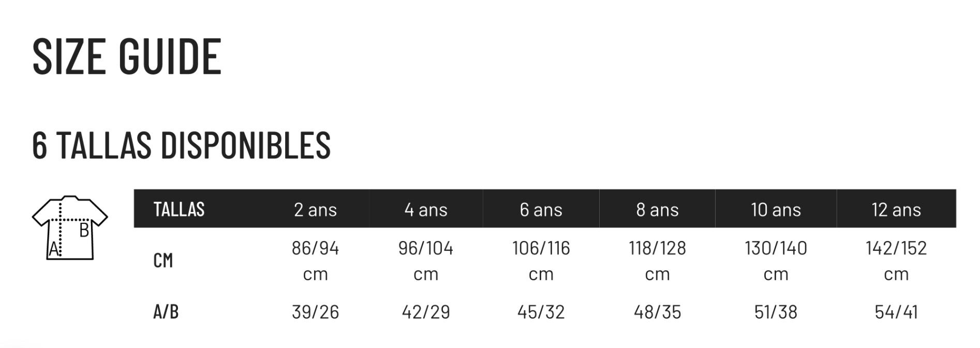Image resolution: width=980 pixels, height=348 pixels.
Task: Select the 42/29 measurement value
Action: pyautogui.click(x=426, y=312)
